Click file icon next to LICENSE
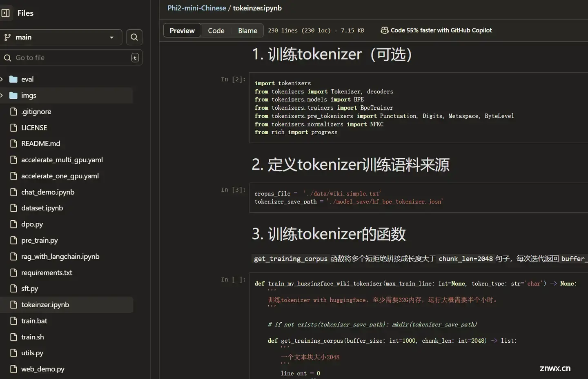The height and width of the screenshot is (379, 588). point(13,128)
